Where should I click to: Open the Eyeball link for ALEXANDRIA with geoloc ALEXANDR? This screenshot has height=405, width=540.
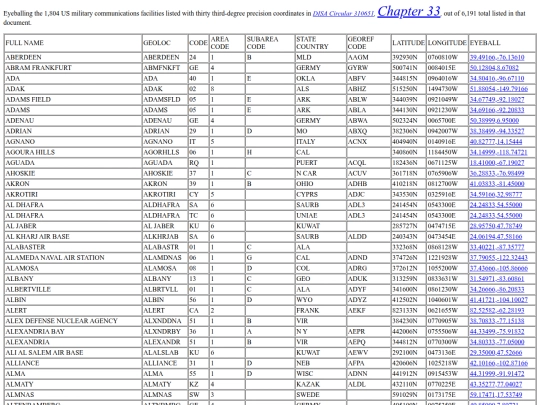click(497, 342)
